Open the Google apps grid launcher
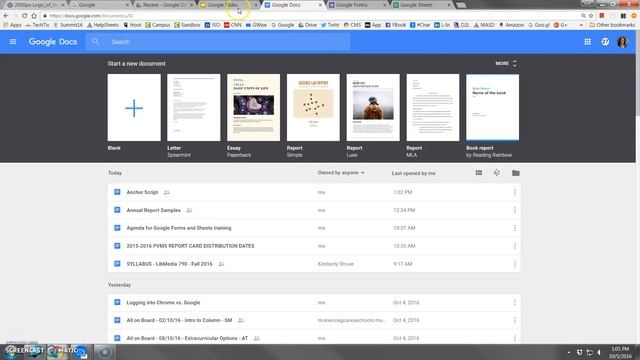Screen dimensions: 640x360 587,42
